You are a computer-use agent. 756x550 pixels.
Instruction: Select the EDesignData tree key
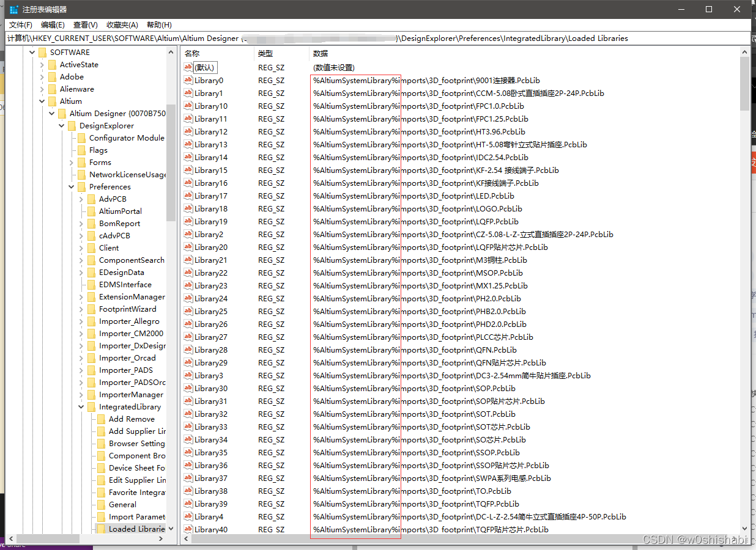pos(122,272)
